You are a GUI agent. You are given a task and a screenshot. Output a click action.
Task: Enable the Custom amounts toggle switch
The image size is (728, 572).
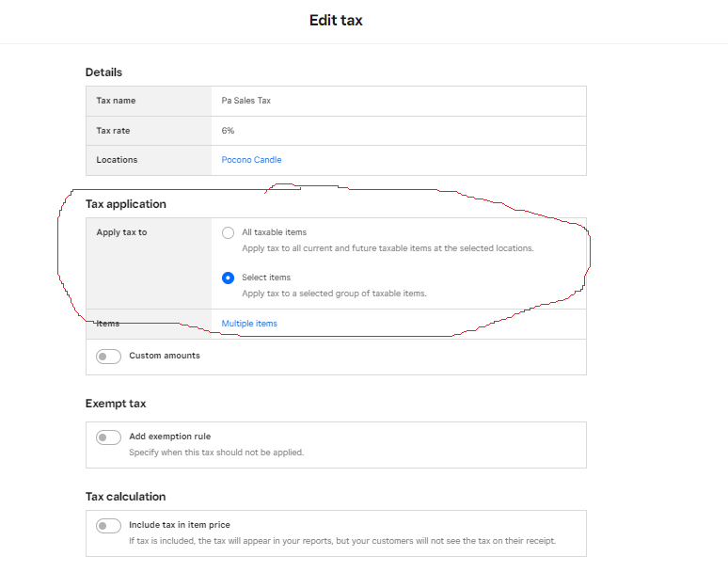point(108,357)
